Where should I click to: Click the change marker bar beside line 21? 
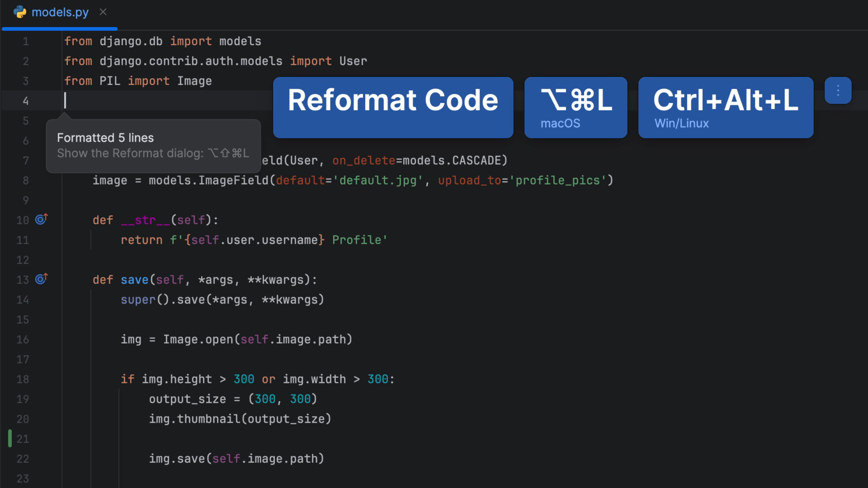[10, 438]
